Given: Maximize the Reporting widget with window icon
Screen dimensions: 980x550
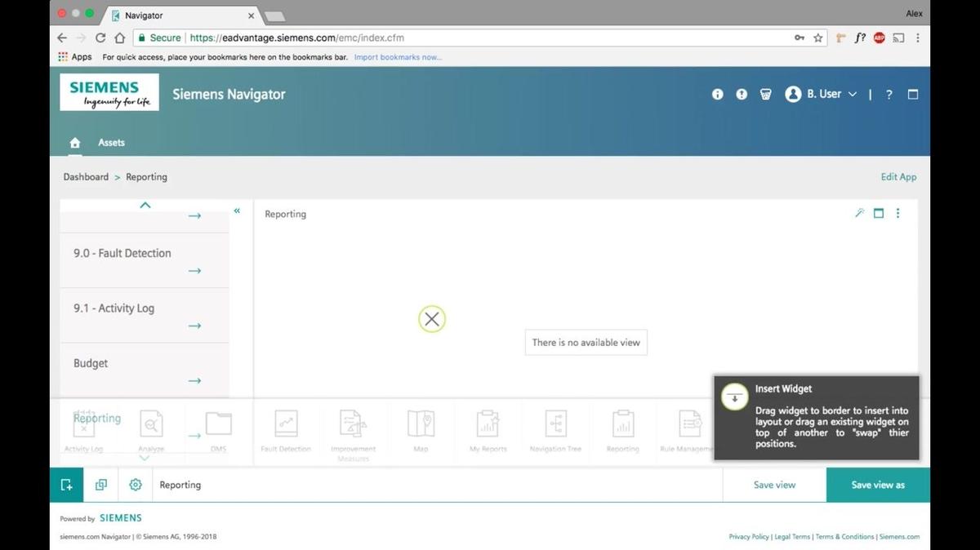Looking at the screenshot, I should pos(879,213).
